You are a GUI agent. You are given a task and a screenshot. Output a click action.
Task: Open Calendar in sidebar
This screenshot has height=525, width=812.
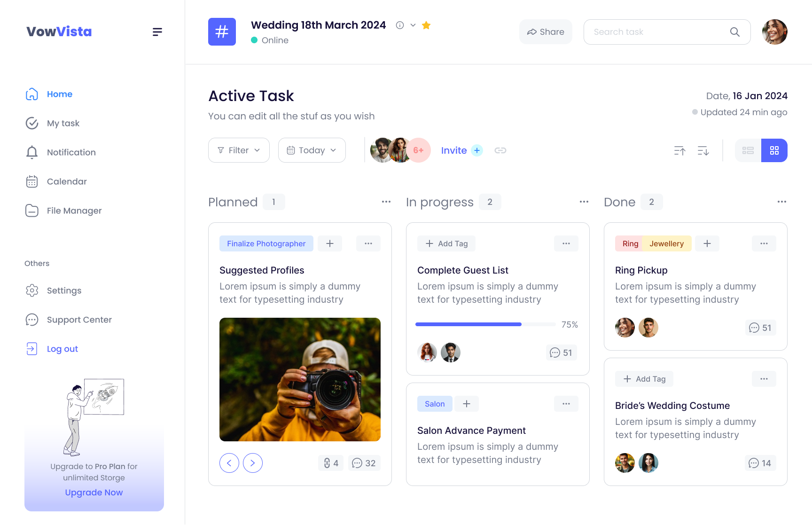tap(56, 181)
